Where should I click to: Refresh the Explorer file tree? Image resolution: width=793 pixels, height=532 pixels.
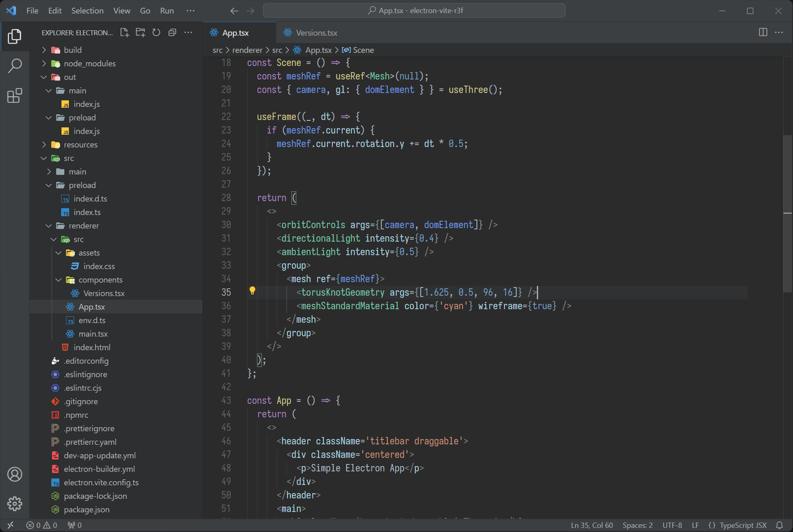tap(156, 32)
